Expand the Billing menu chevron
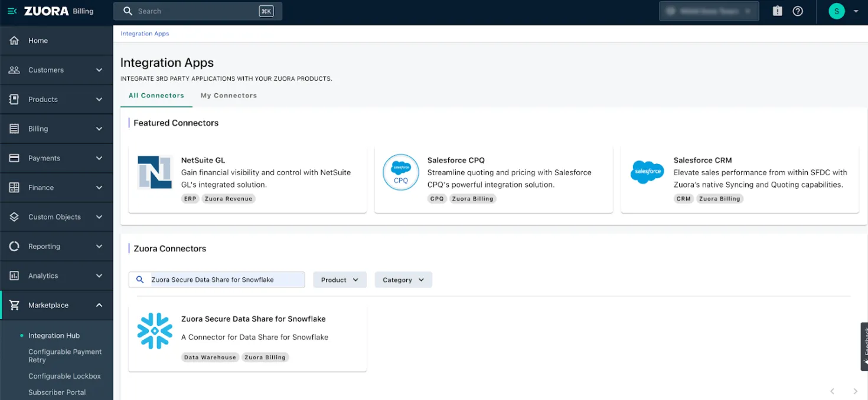The width and height of the screenshot is (868, 400). point(99,129)
